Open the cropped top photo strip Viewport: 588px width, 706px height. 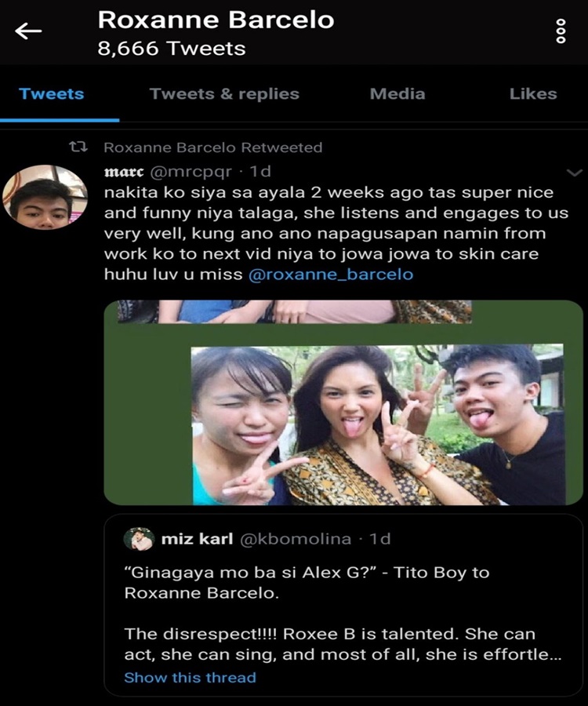pos(295,311)
